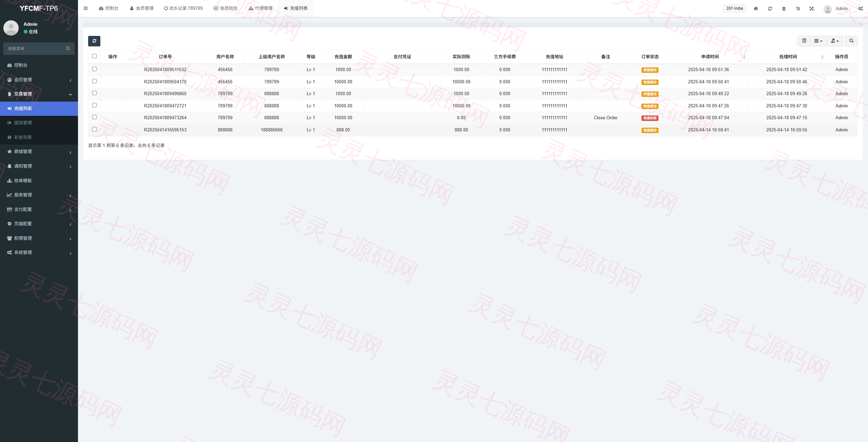868x442 pixels.
Task: Open the columns grid dropdown
Action: 818,41
